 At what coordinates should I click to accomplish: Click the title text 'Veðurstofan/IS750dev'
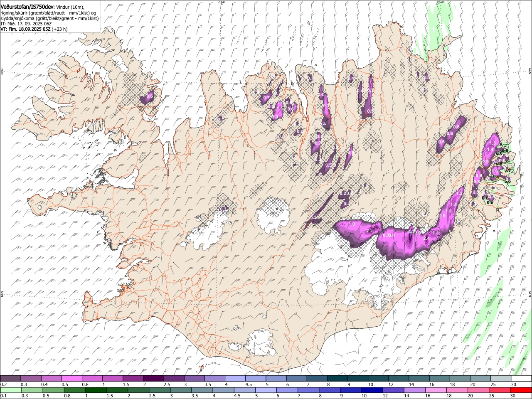[x=27, y=7]
